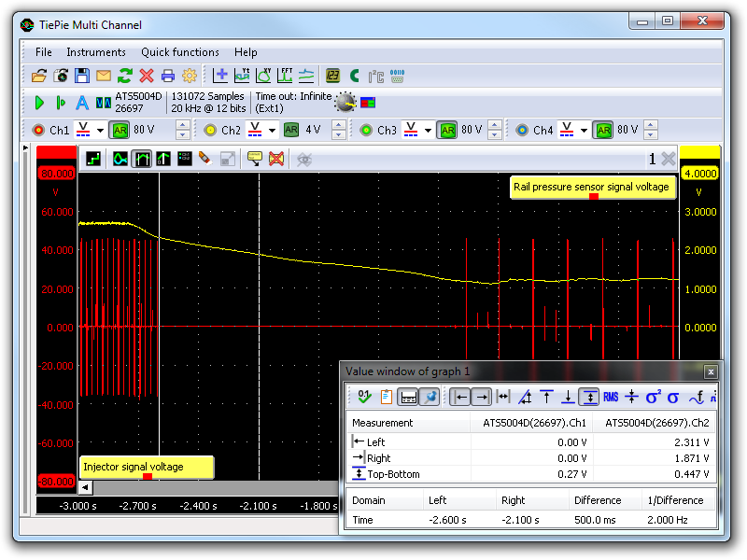
Task: Select the Top-Bottom measurement row label
Action: [393, 474]
